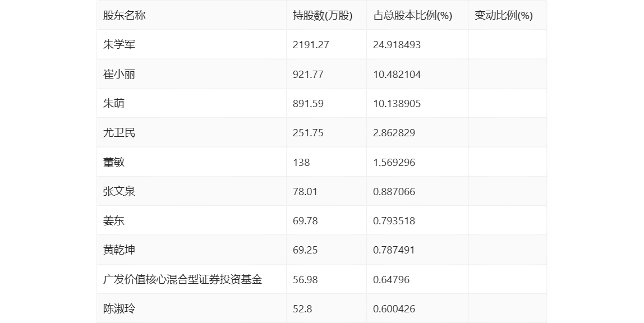Click the share count 69.78
The image size is (644, 323).
(305, 221)
